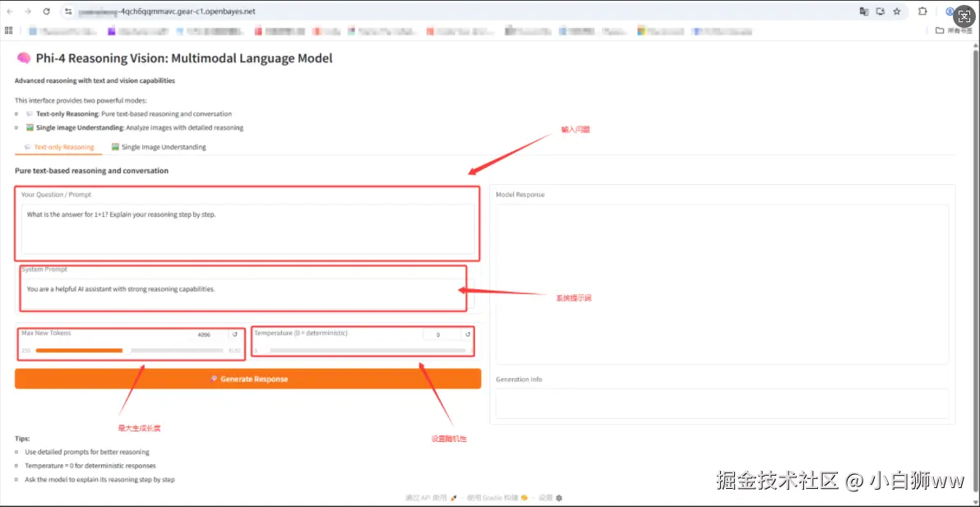Open the browser extensions puzzle icon
The image size is (980, 507).
tap(922, 12)
